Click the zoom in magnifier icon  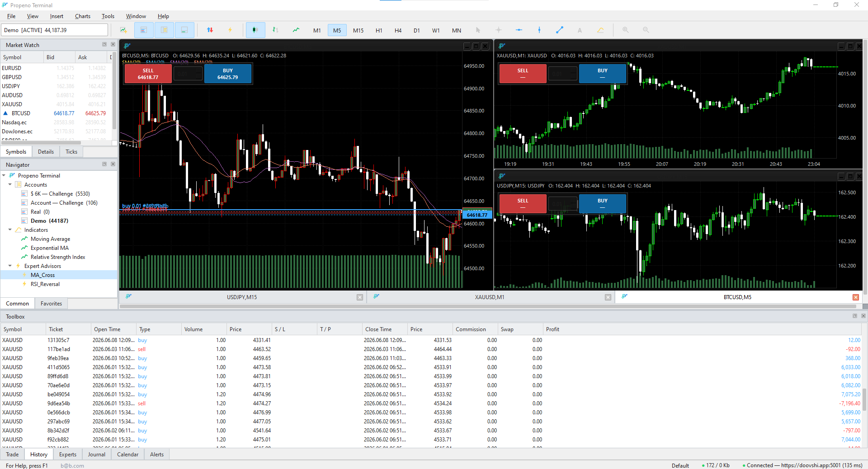[626, 30]
